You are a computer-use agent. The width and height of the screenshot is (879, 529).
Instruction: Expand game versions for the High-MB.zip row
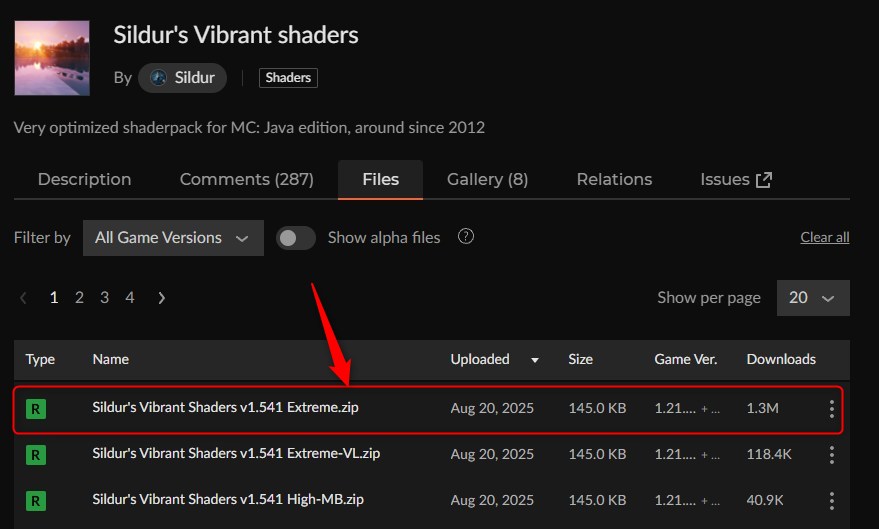711,501
